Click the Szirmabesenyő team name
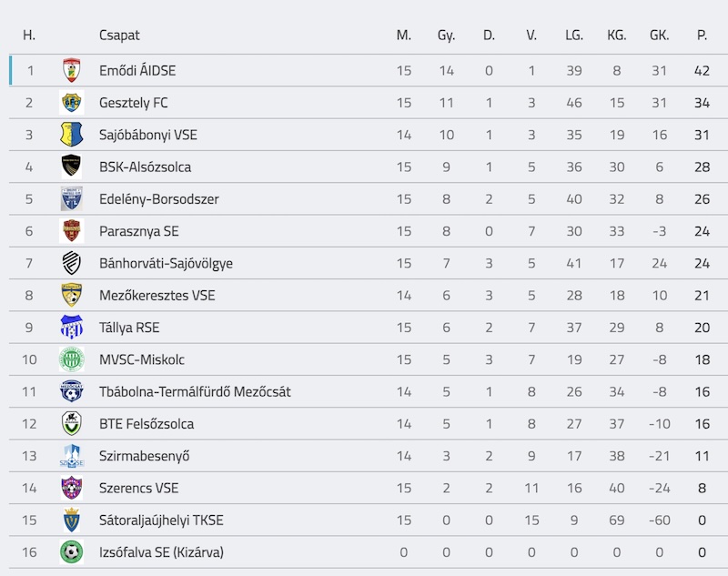The width and height of the screenshot is (728, 576). (144, 456)
